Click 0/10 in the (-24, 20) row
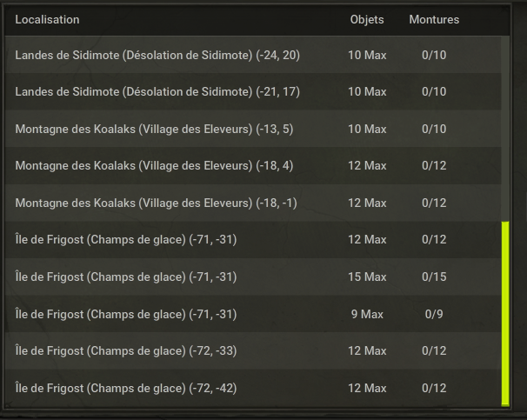 434,55
